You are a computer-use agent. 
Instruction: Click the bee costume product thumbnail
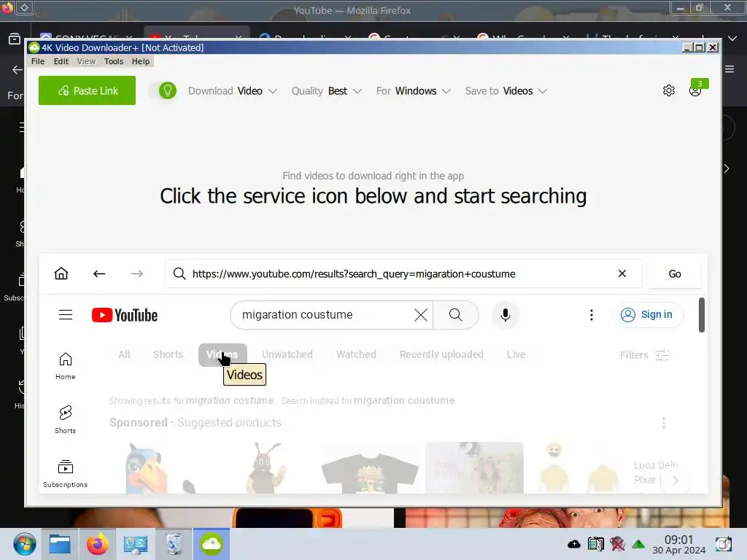(265, 467)
